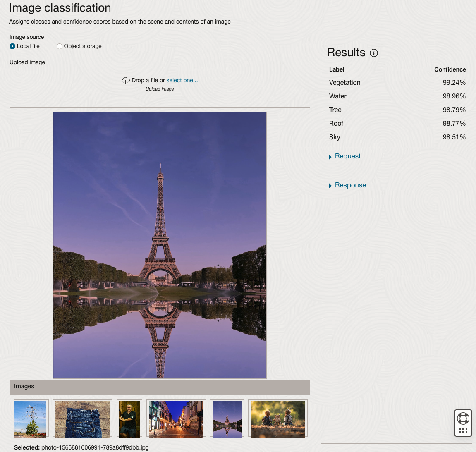Click the cloud upload icon
This screenshot has height=452, width=476.
(125, 80)
